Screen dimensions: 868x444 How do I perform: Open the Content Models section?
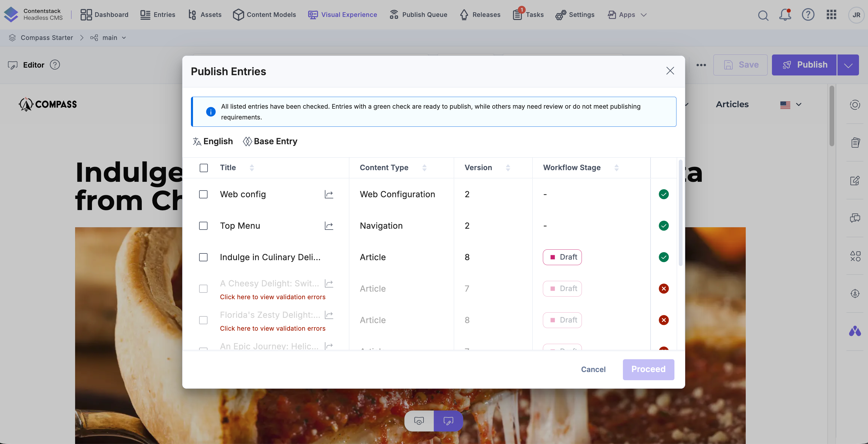265,15
